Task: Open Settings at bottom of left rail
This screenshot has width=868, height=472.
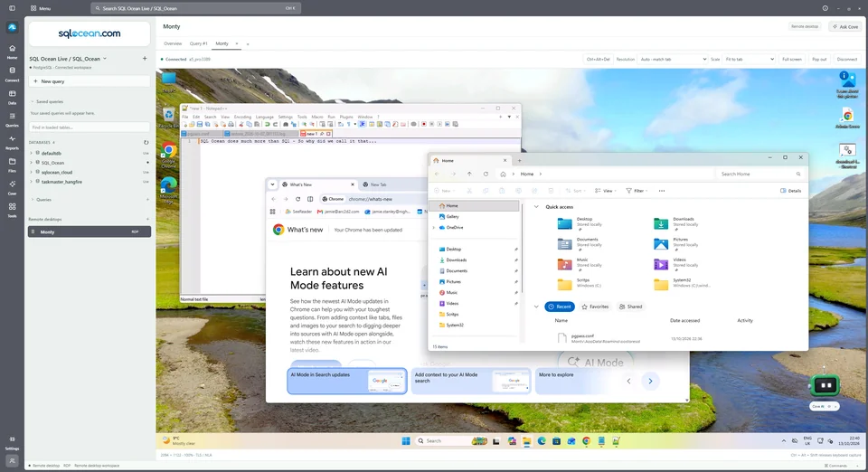Action: pyautogui.click(x=12, y=443)
